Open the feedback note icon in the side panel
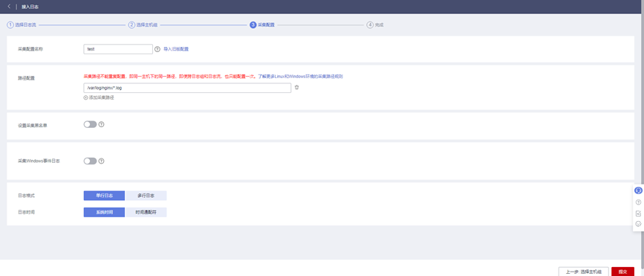Image resolution: width=644 pixels, height=276 pixels. 638,213
